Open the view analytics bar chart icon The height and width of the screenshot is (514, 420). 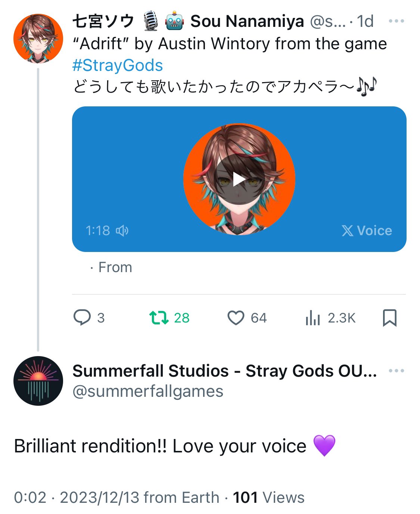(313, 318)
